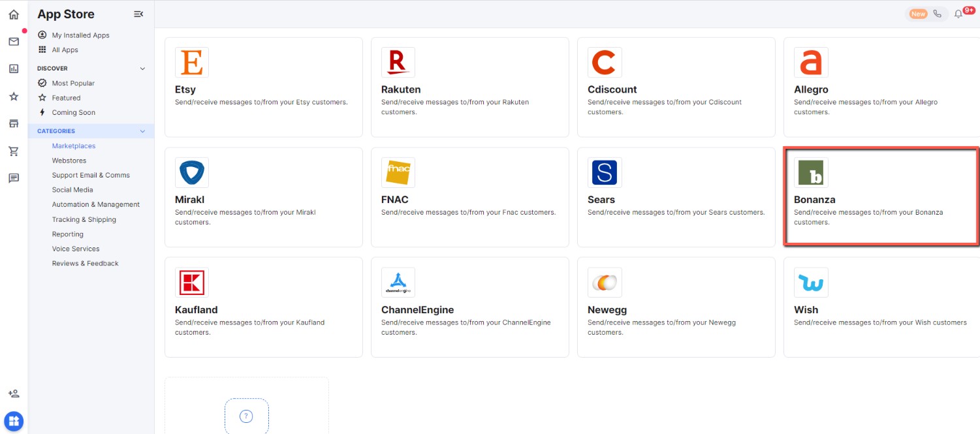Select the Tracking & Shipping category
The height and width of the screenshot is (434, 980).
pos(84,219)
